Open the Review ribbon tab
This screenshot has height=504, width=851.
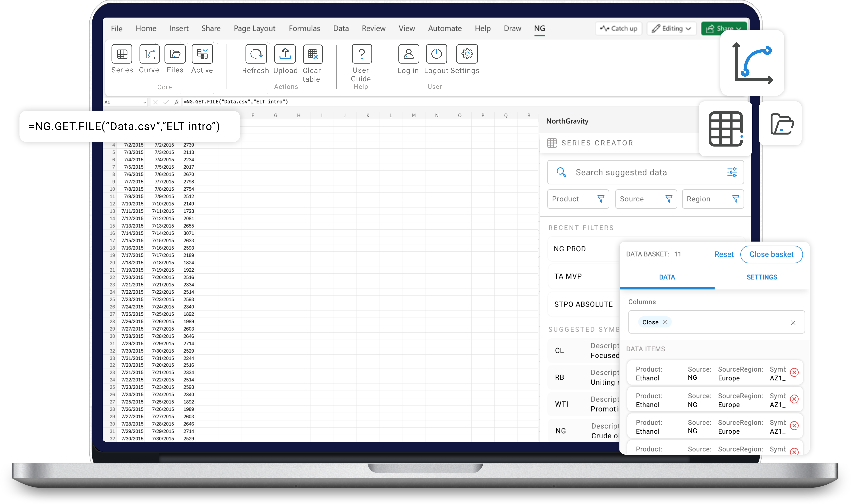tap(373, 29)
